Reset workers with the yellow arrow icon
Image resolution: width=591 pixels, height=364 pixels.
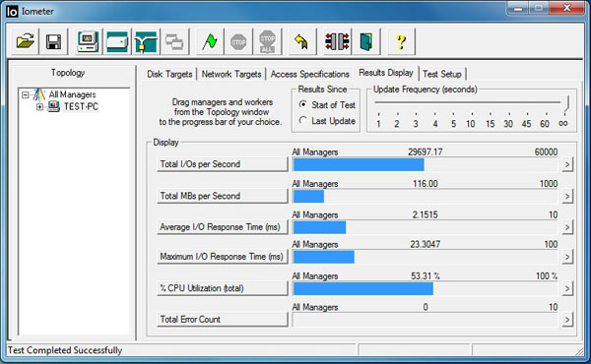pos(301,41)
